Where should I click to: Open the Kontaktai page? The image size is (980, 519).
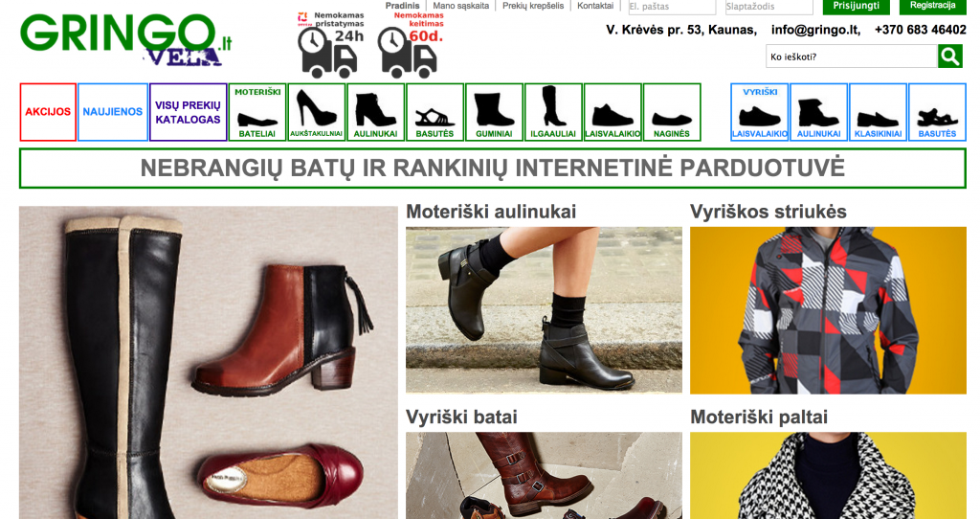coord(595,6)
